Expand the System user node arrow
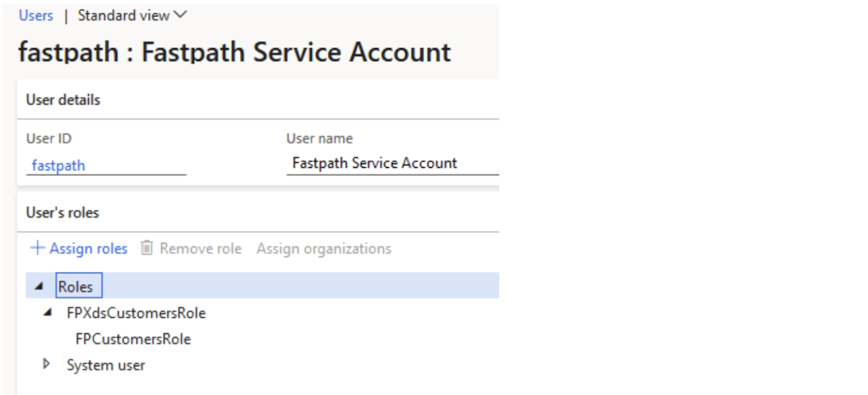The width and height of the screenshot is (868, 395). coord(47,364)
